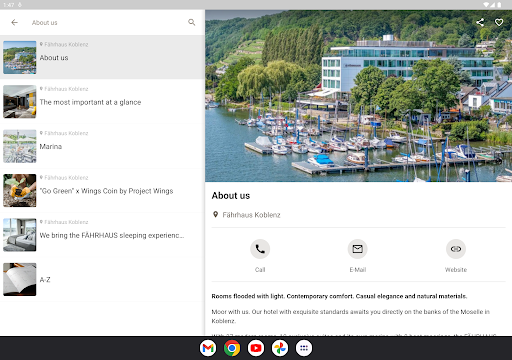
Task: Open The most important at a glance
Action: point(102,102)
